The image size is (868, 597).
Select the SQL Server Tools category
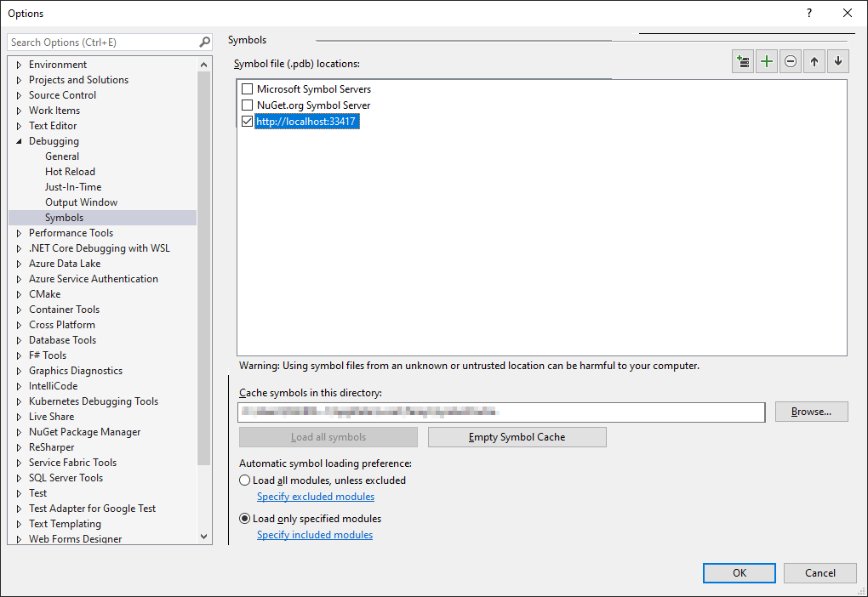click(66, 477)
